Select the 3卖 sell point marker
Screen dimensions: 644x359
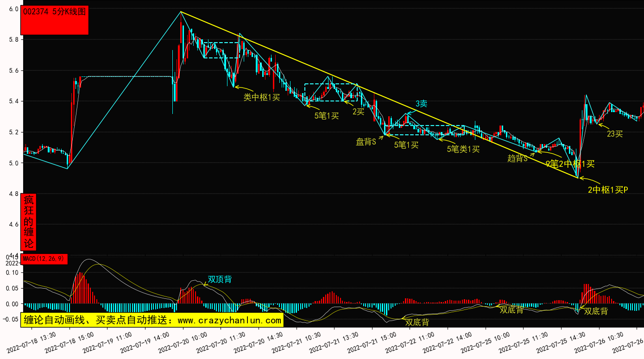tap(421, 104)
